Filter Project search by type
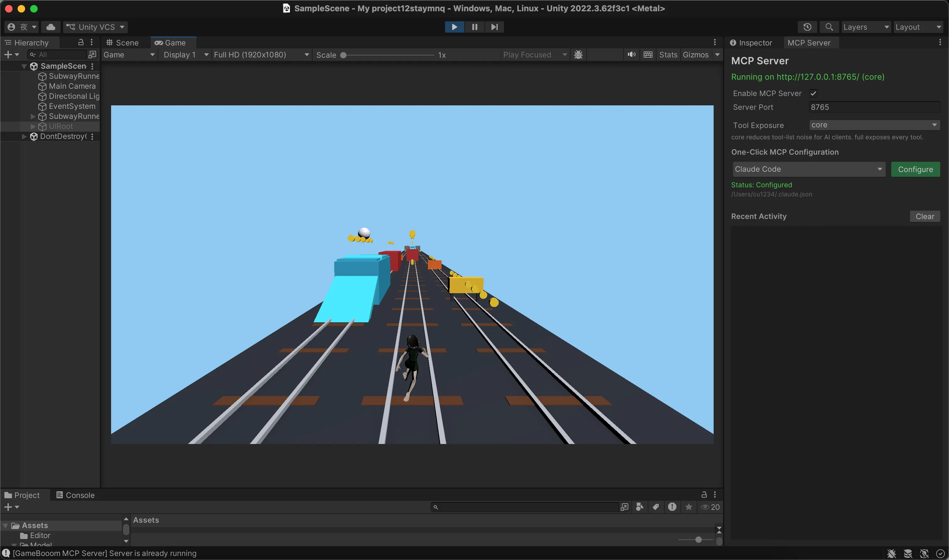 639,507
